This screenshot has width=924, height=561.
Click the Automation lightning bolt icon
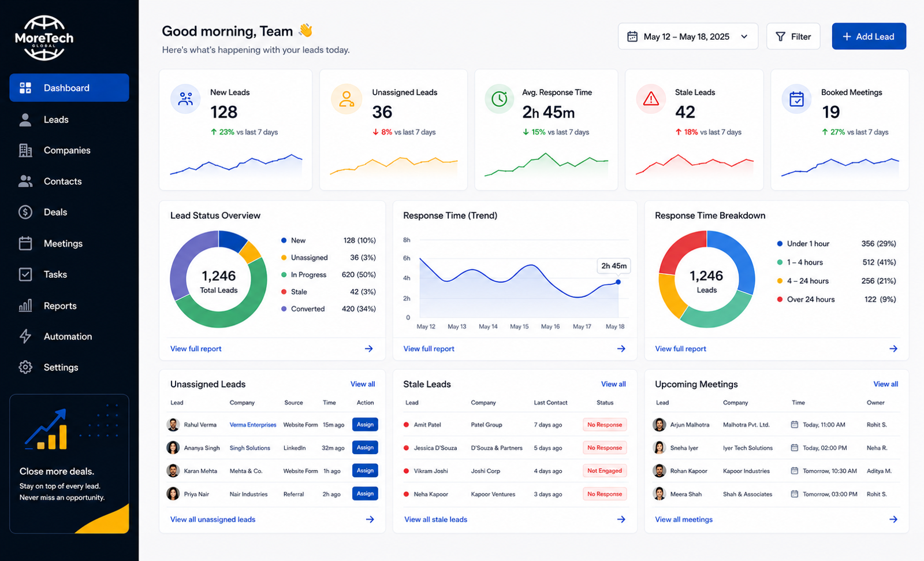click(x=25, y=336)
